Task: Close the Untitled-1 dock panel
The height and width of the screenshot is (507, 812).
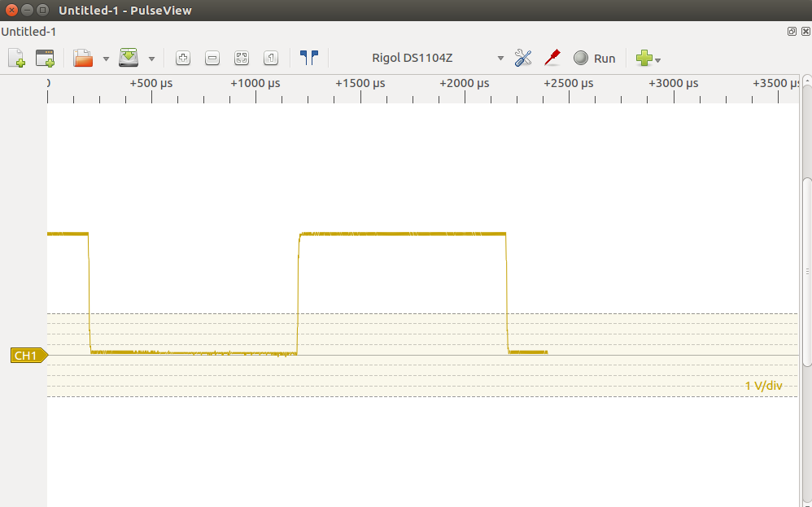Action: click(x=805, y=32)
